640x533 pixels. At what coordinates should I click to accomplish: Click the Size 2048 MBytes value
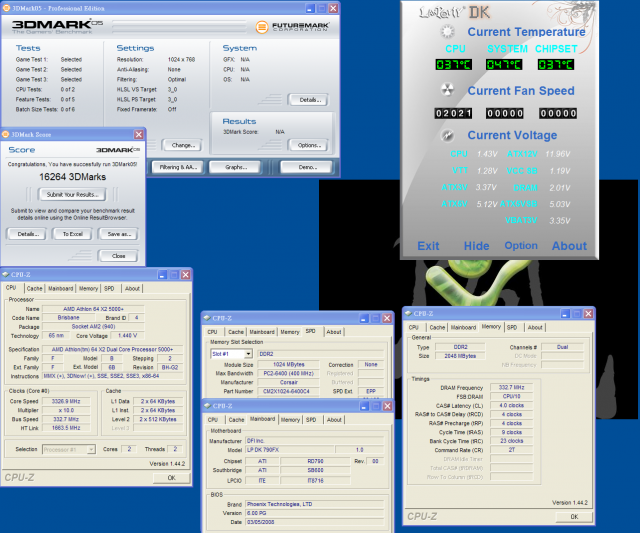pos(460,356)
